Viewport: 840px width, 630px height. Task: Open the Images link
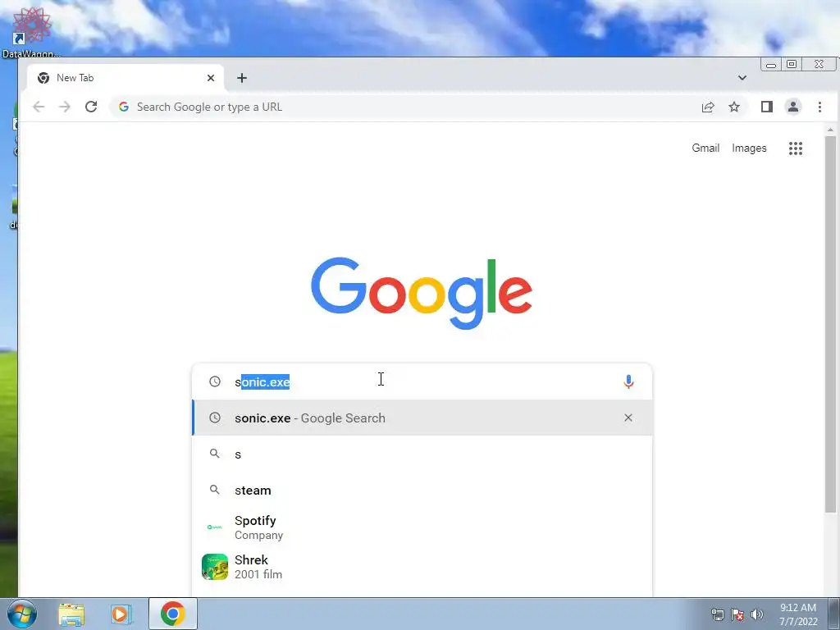pyautogui.click(x=749, y=148)
